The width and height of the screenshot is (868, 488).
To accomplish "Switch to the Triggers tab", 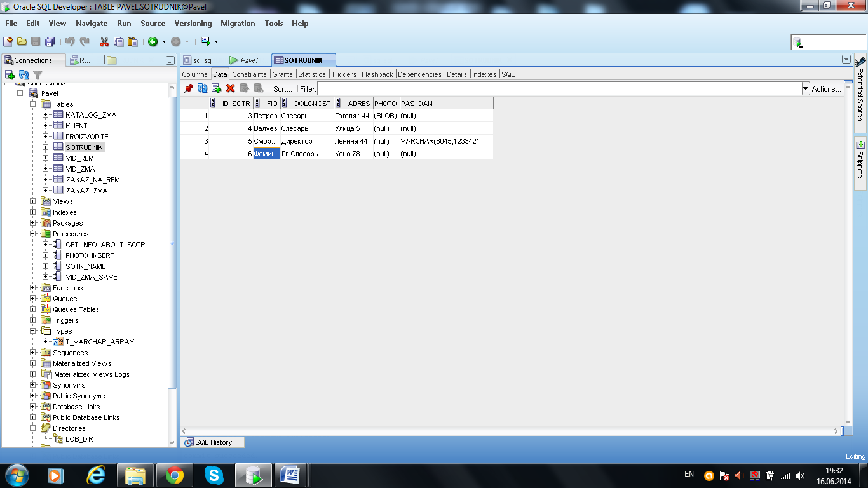I will [x=344, y=74].
